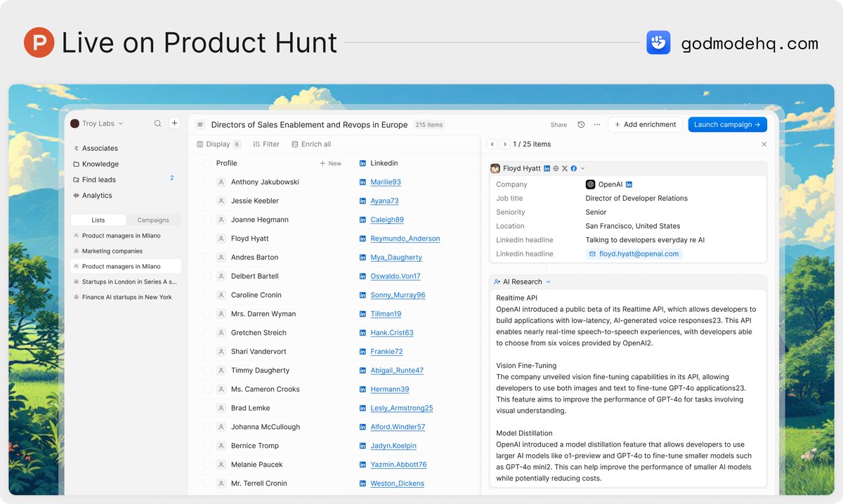Click the Share button

[558, 125]
